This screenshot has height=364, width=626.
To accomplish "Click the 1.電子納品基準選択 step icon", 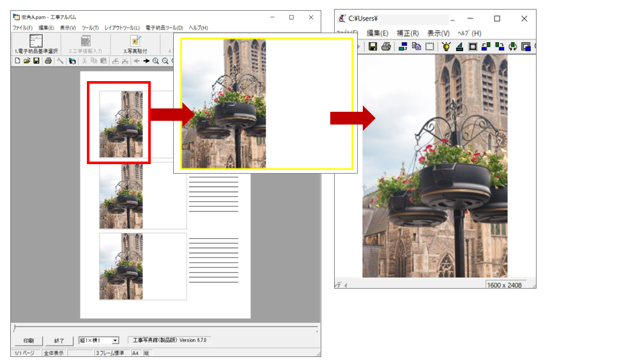I will pyautogui.click(x=36, y=42).
